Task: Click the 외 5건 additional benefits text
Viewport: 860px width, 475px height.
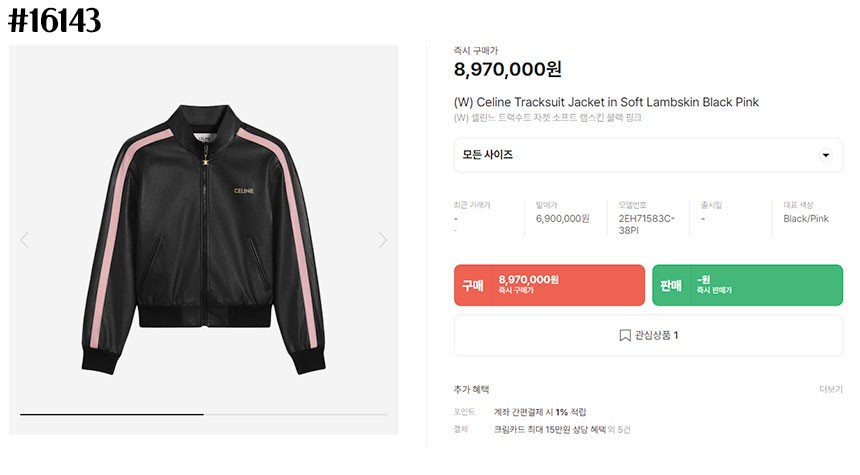Action: pyautogui.click(x=619, y=429)
